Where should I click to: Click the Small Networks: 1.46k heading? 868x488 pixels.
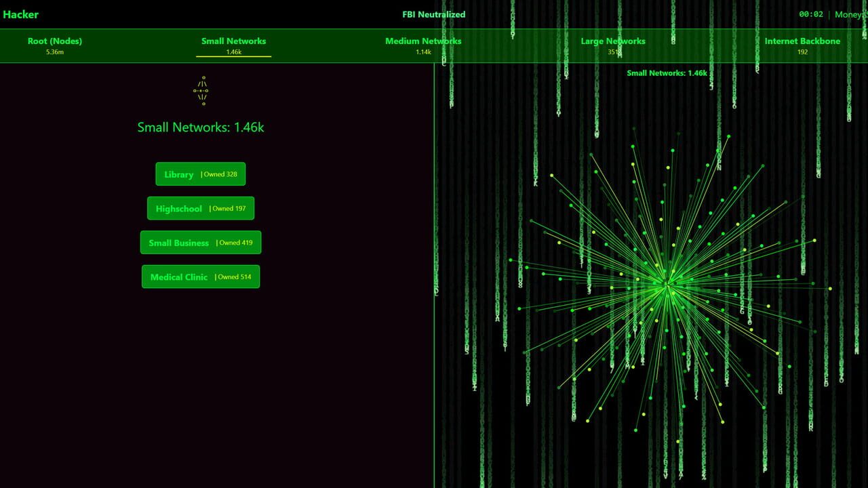point(201,127)
